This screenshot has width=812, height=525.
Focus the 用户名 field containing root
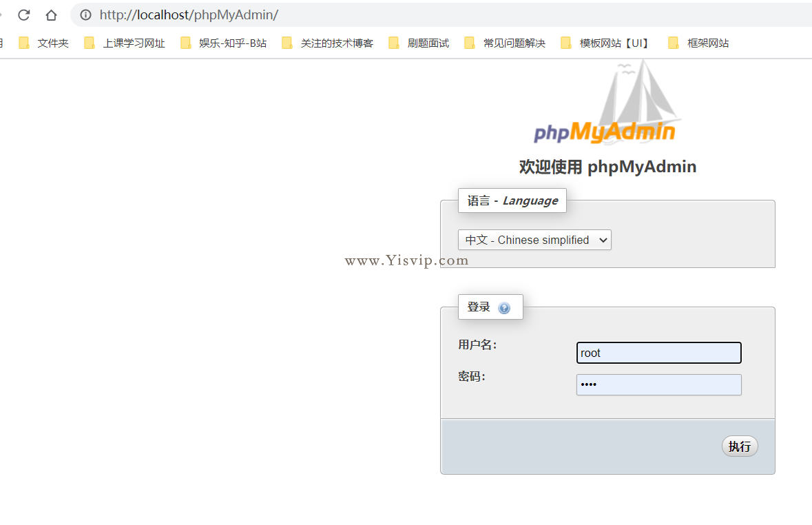pos(658,353)
